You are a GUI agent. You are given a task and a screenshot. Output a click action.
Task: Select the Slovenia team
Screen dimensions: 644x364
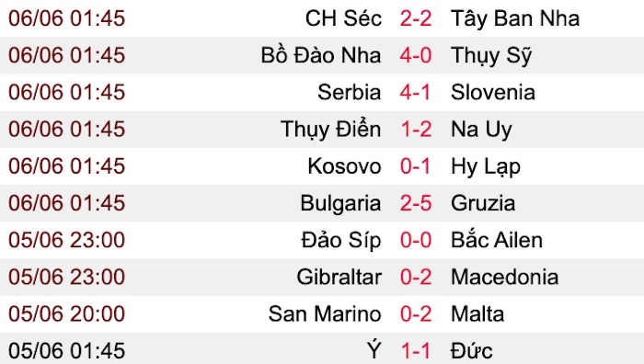point(493,92)
